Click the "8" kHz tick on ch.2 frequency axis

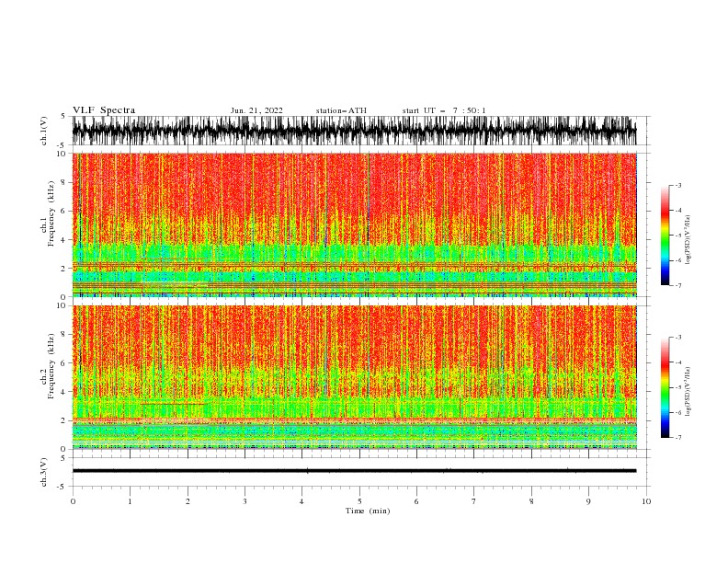click(x=64, y=335)
